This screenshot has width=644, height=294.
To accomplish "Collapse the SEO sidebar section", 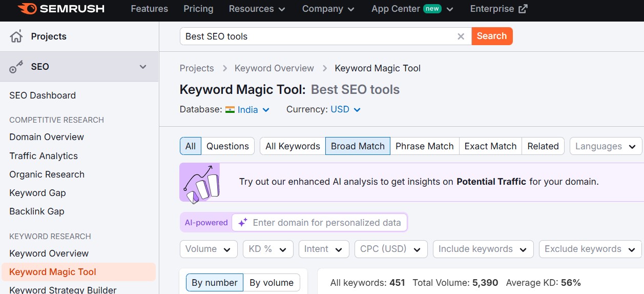I will click(x=143, y=67).
